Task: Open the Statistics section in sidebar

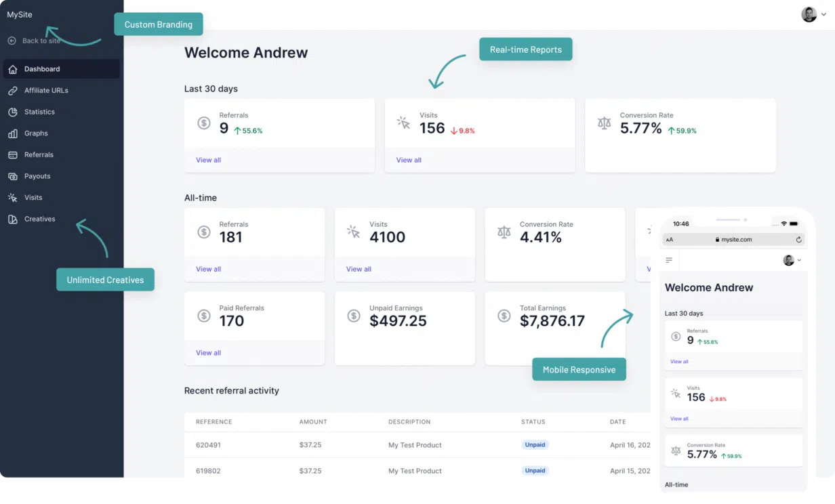Action: tap(39, 112)
